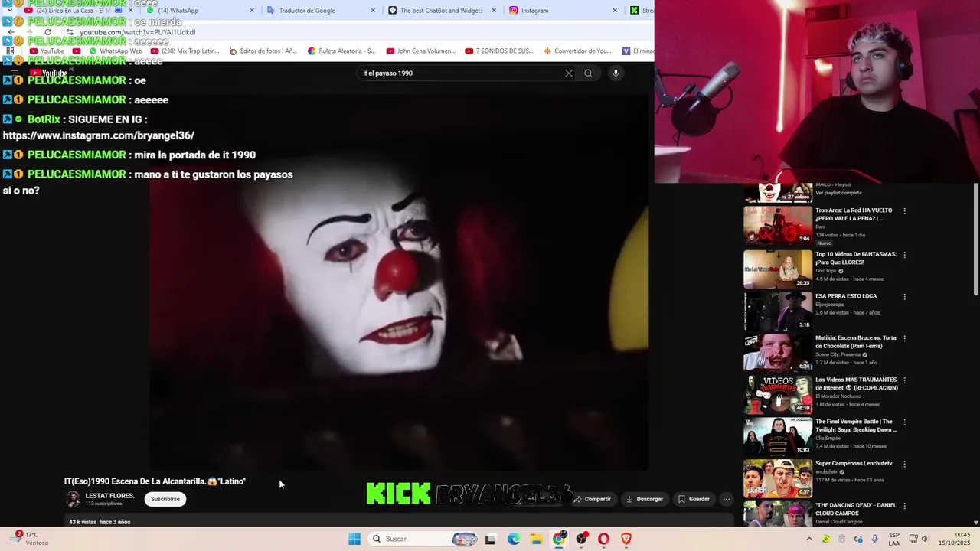Click the Guardar save button
980x551 pixels.
[x=694, y=499]
